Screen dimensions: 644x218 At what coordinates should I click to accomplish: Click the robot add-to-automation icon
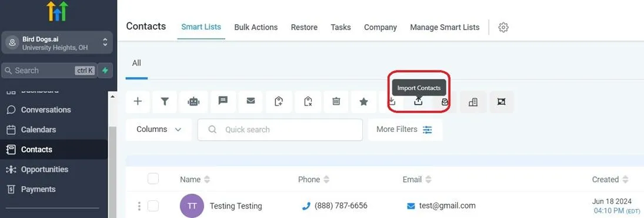[x=193, y=101]
